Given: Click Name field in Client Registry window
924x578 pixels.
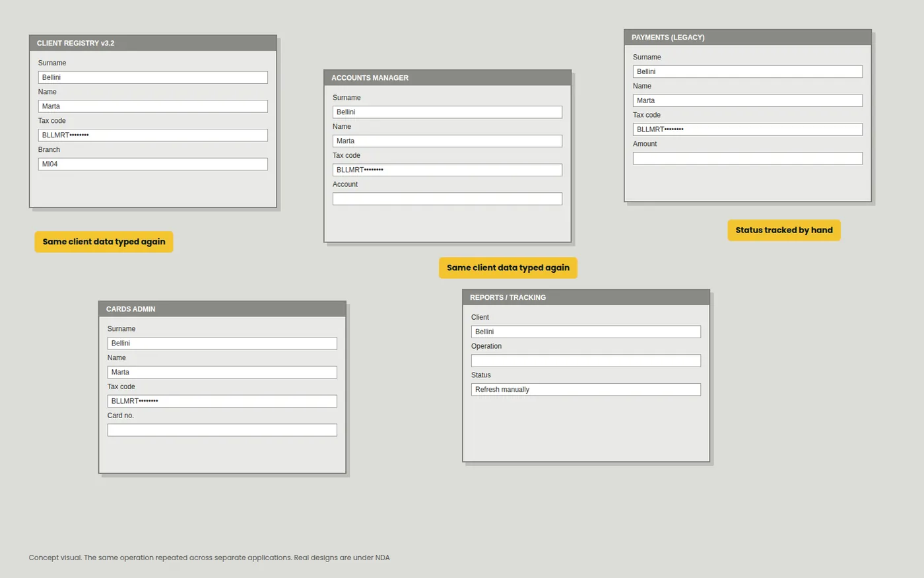Looking at the screenshot, I should (153, 106).
